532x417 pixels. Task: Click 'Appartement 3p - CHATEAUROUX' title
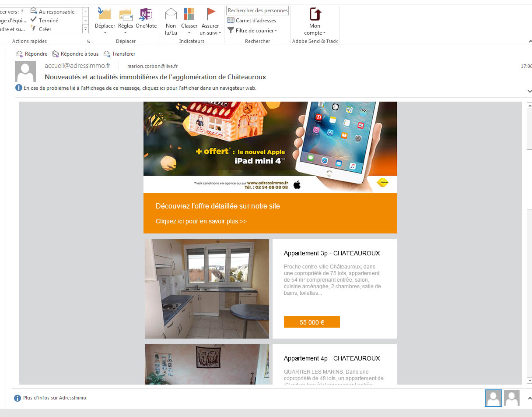click(x=332, y=253)
